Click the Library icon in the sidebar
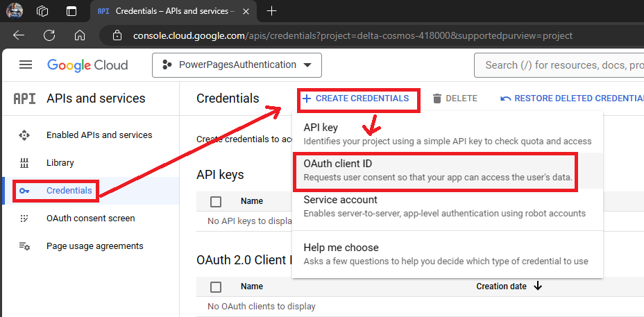Screen dimensions: 644x317 24,163
